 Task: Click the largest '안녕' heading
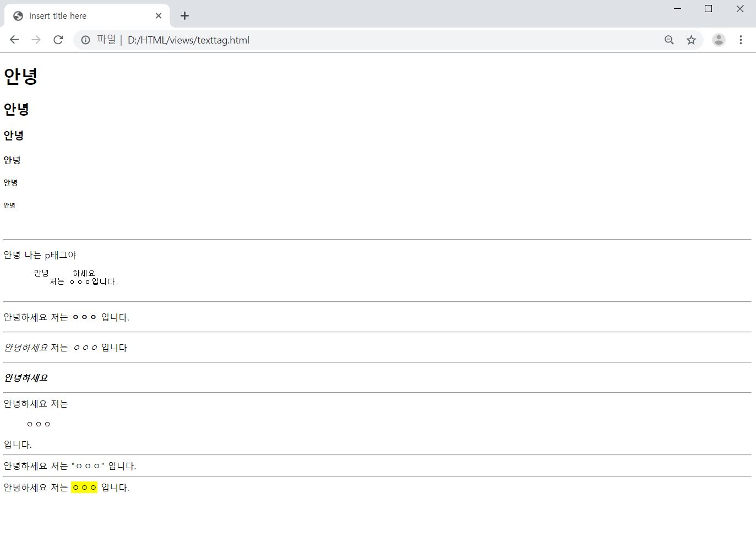pyautogui.click(x=20, y=76)
